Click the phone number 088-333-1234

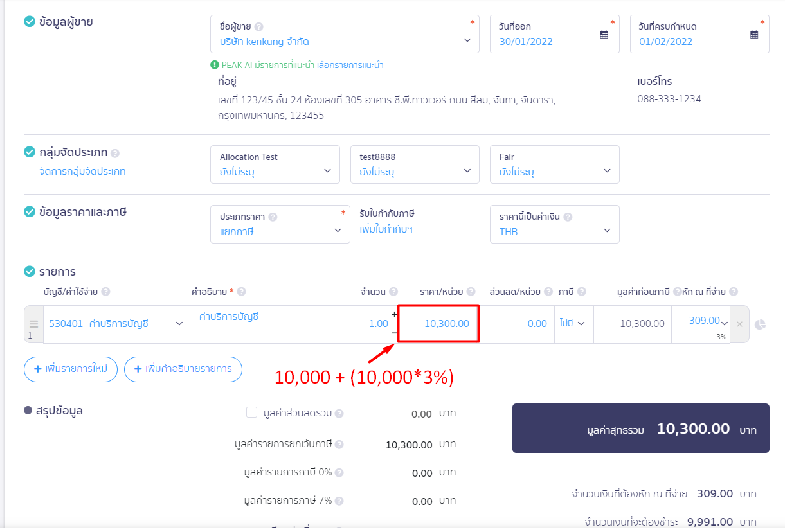pyautogui.click(x=669, y=99)
